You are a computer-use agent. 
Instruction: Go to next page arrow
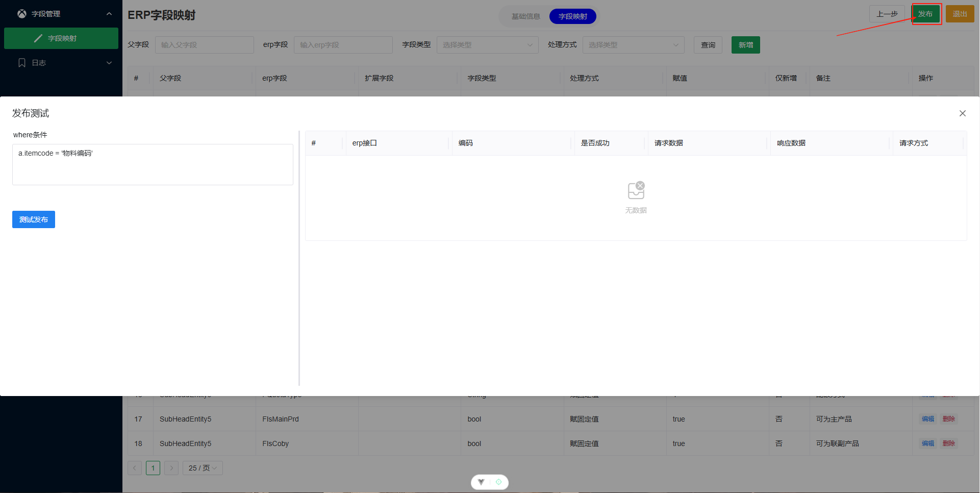coord(171,468)
